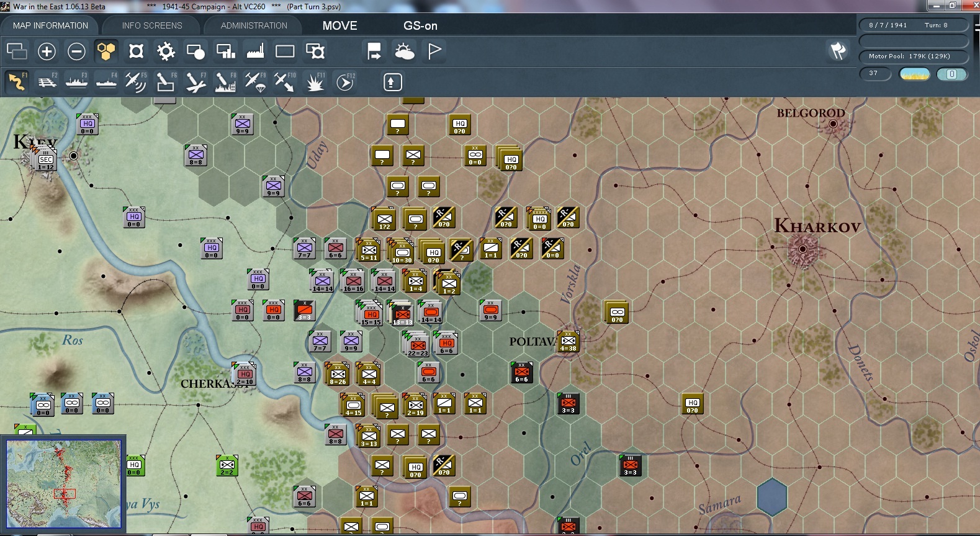
Task: Select the F7 bomb airfield mode
Action: pos(196,82)
